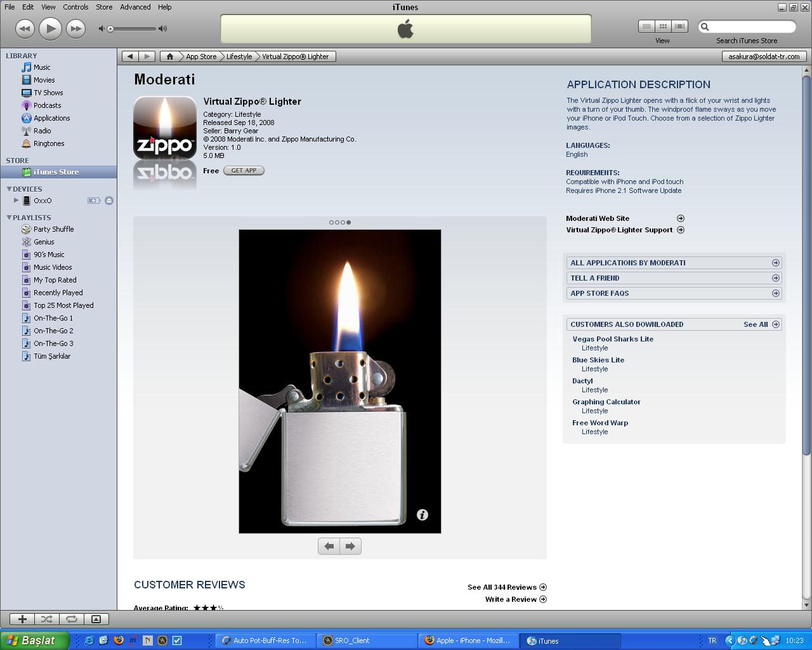The width and height of the screenshot is (812, 650).
Task: Open Graphing Calculator app
Action: [606, 402]
